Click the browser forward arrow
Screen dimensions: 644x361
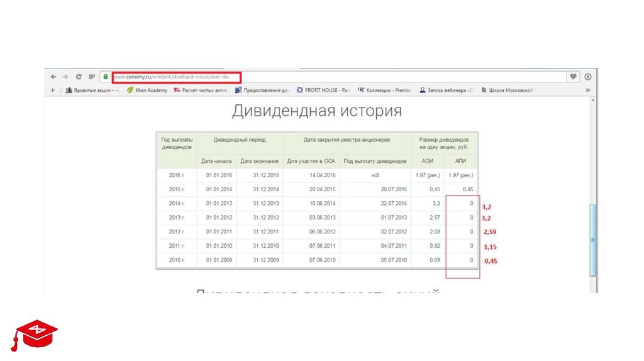point(65,77)
